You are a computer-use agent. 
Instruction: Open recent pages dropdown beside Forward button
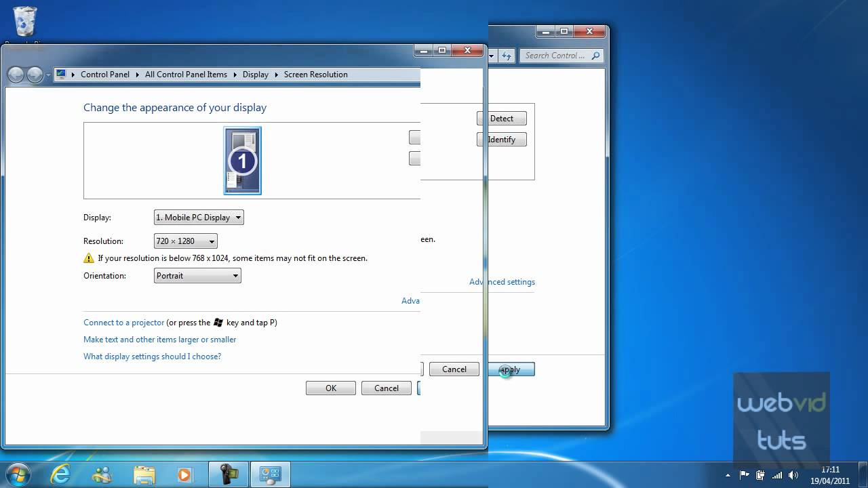(48, 75)
